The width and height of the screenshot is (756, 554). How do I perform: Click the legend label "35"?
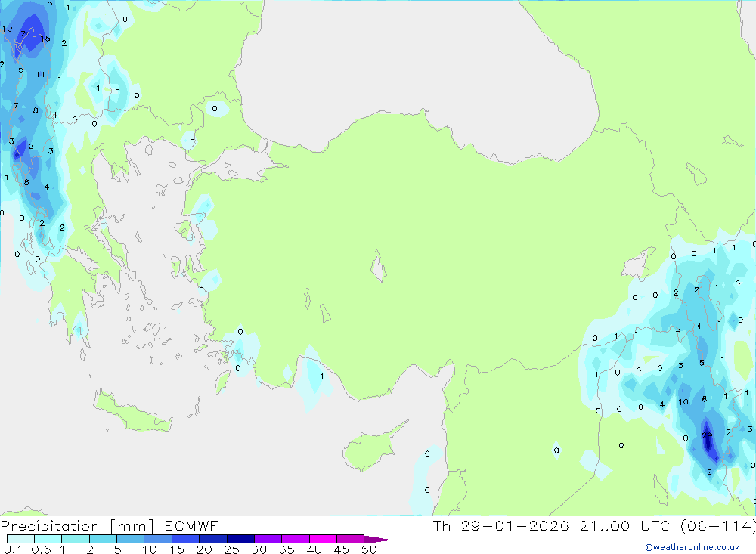287,549
